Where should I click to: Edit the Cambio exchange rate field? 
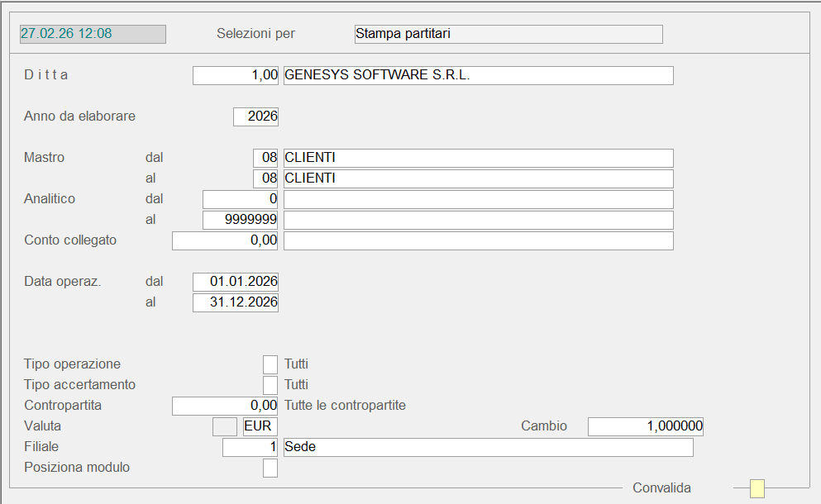click(x=646, y=426)
